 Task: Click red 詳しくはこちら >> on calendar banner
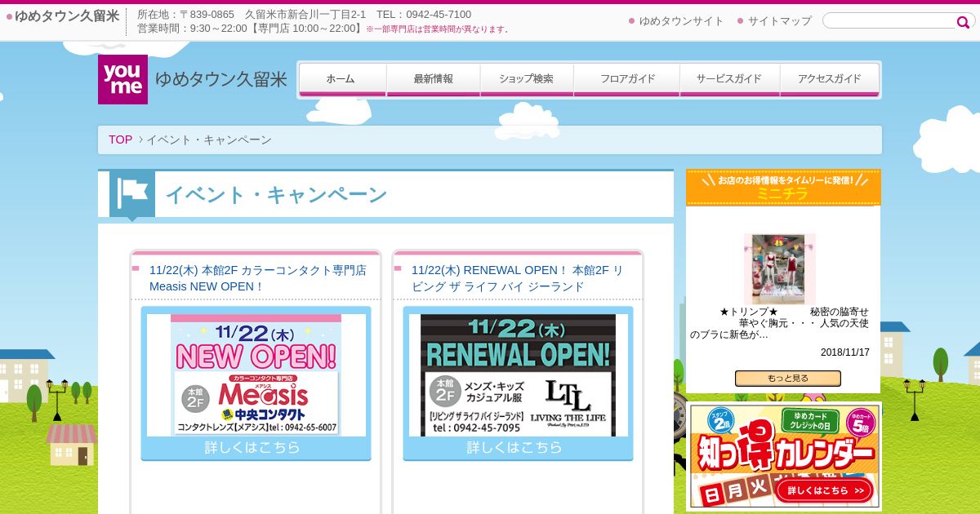(824, 490)
